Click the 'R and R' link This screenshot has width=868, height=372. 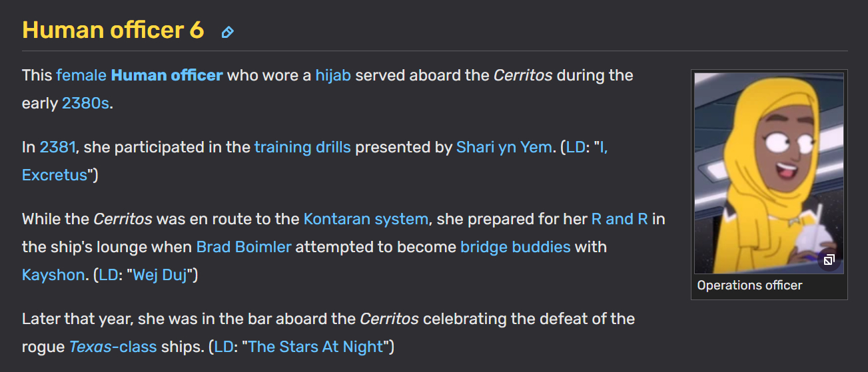(620, 219)
